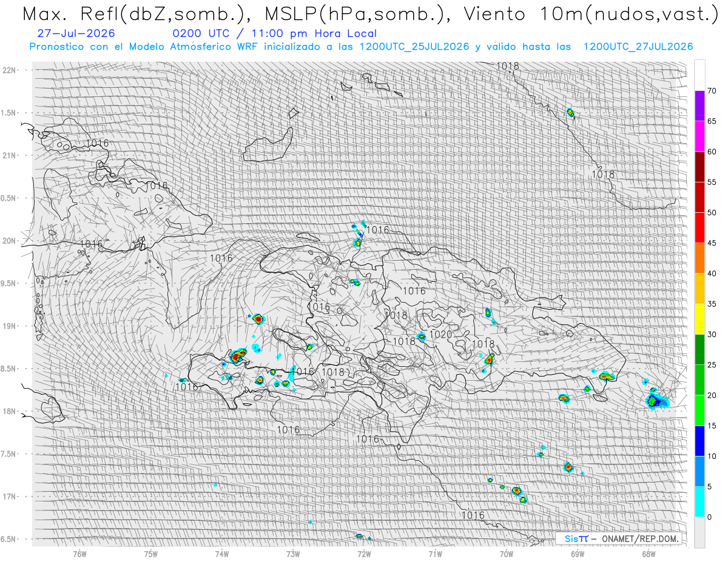Click the 'SisTT' logo text
Image resolution: width=728 pixels, height=562 pixels.
point(576,538)
